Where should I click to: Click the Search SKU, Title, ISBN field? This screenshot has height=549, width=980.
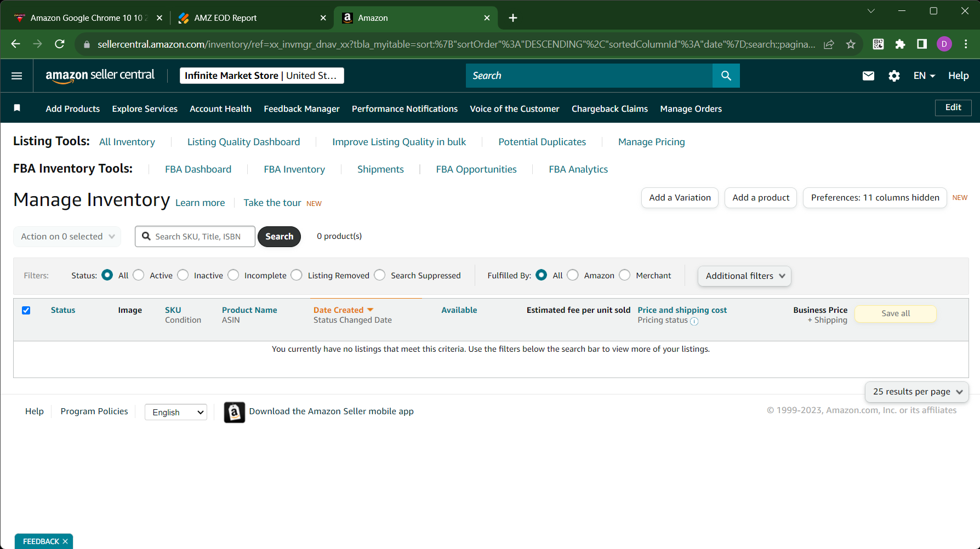point(195,237)
